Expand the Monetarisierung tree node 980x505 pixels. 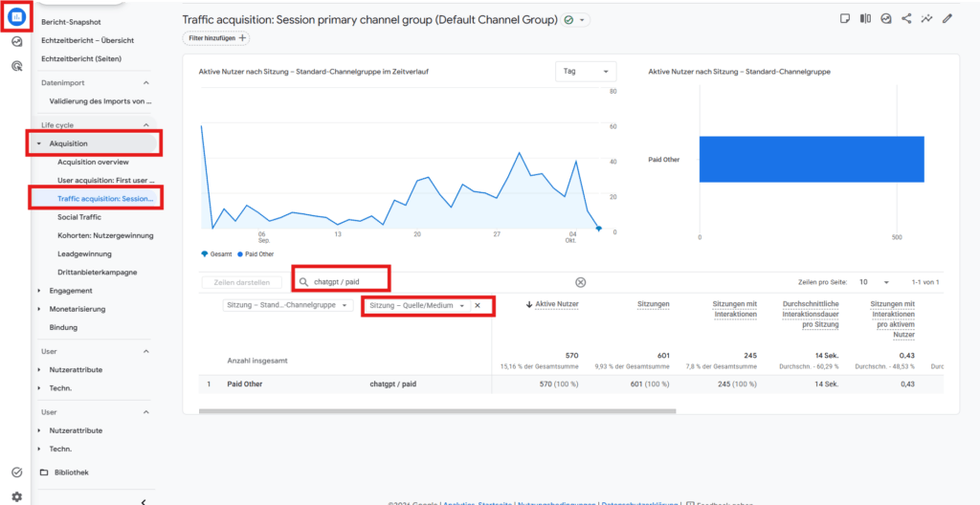click(38, 309)
